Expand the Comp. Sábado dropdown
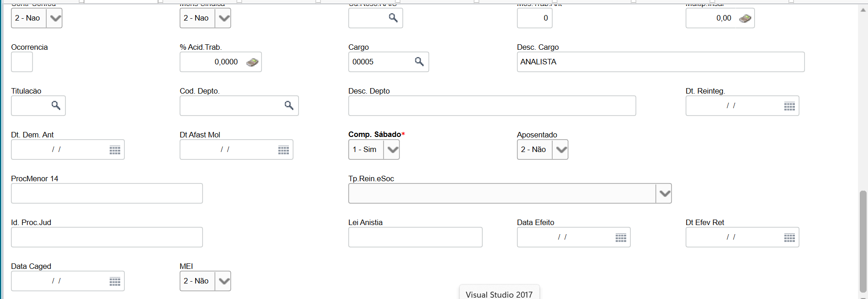Screen dimensions: 868x299 tap(392, 150)
